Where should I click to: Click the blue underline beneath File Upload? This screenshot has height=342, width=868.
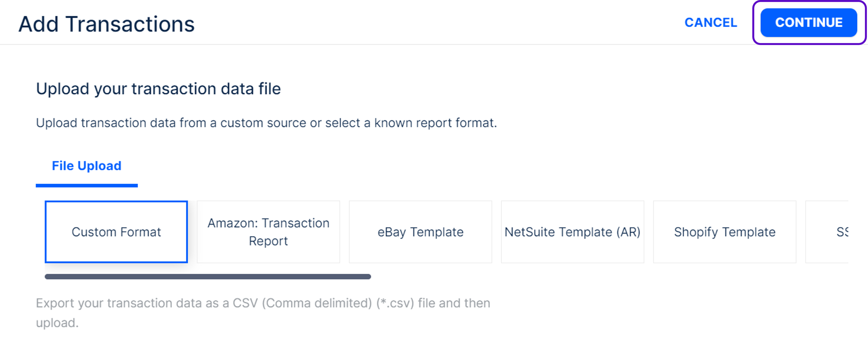point(87,185)
